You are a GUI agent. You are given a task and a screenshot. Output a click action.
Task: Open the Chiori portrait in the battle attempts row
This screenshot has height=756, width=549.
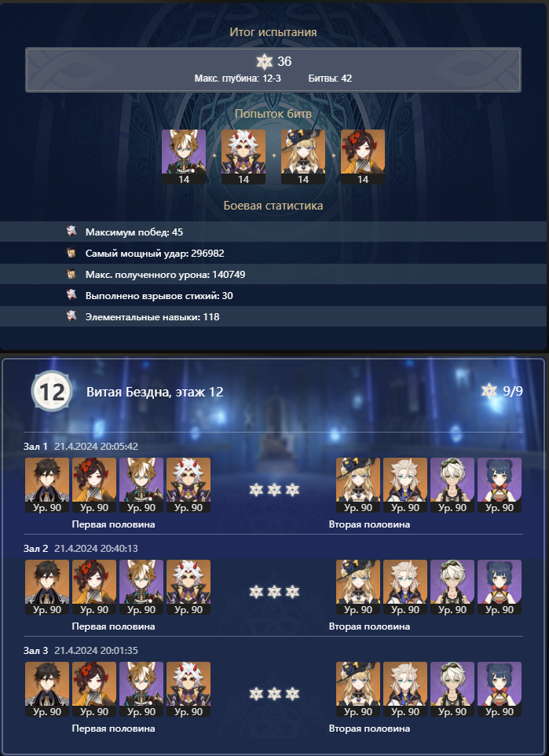[363, 157]
